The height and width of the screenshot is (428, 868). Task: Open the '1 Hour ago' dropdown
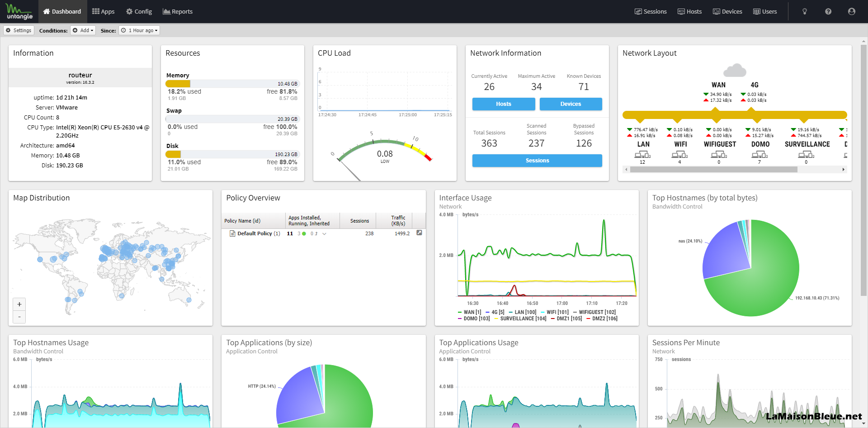point(139,30)
